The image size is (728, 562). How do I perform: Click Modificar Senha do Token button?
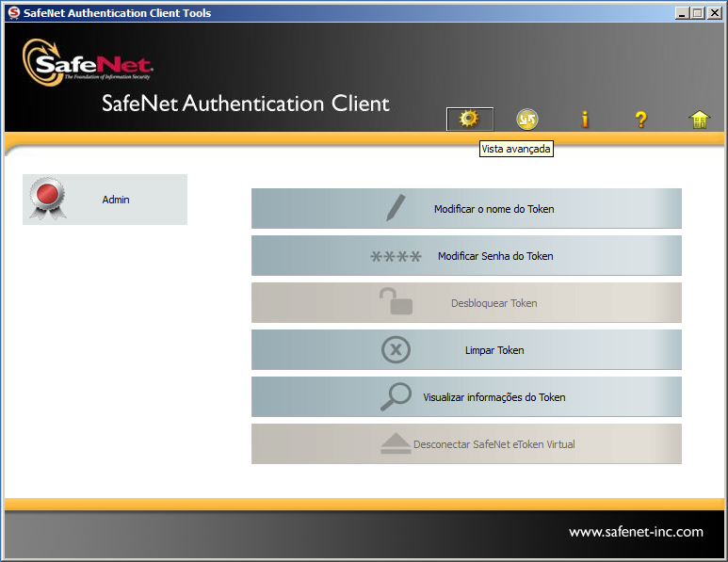(466, 256)
